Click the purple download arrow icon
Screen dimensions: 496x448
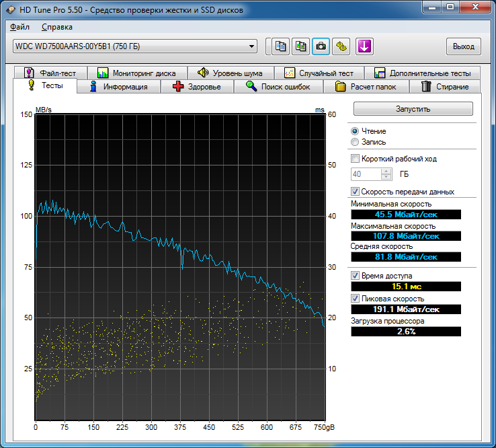364,46
